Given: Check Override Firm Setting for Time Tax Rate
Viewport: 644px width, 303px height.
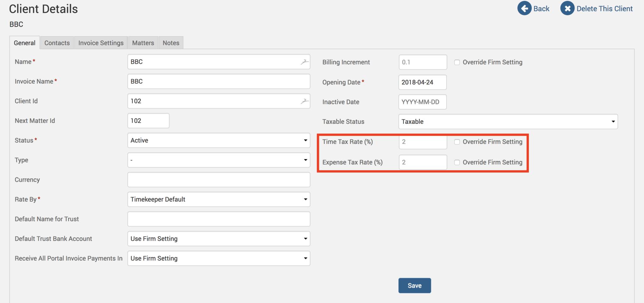Looking at the screenshot, I should click(457, 142).
